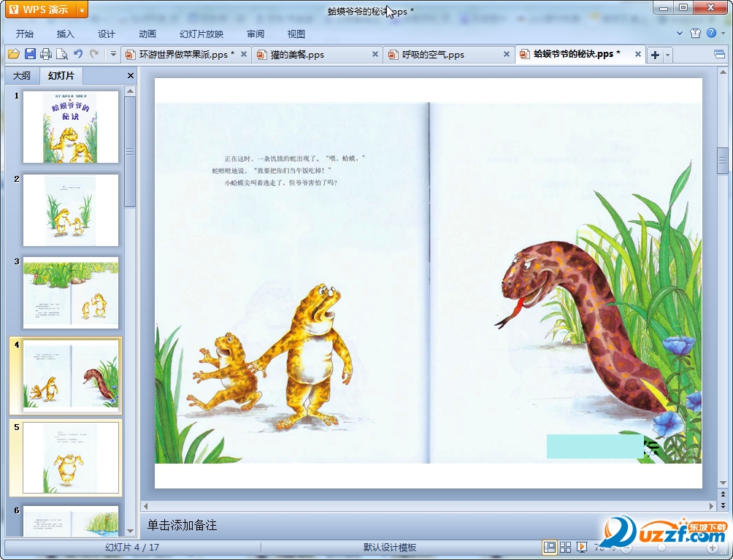
Task: Select slide 4 snake thumbnail
Action: coord(71,376)
